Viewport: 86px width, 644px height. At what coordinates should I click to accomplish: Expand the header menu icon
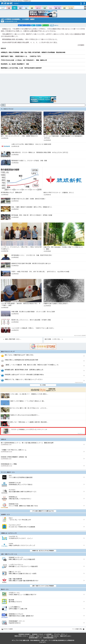[84, 4]
